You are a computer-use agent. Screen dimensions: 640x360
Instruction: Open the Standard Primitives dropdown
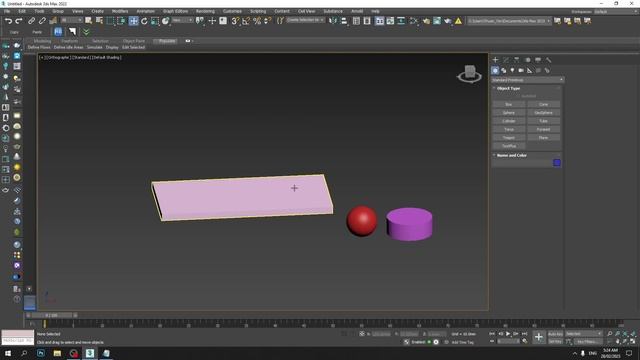pyautogui.click(x=527, y=80)
